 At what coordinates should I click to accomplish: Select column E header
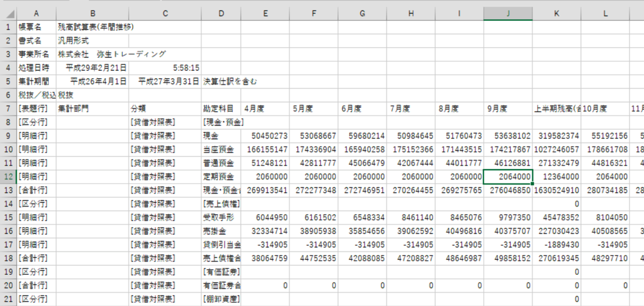click(266, 13)
